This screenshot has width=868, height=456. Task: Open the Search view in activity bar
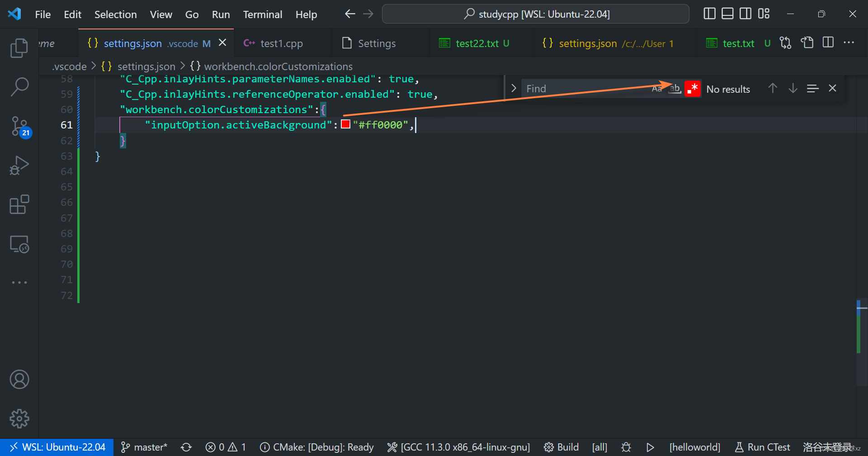[19, 86]
